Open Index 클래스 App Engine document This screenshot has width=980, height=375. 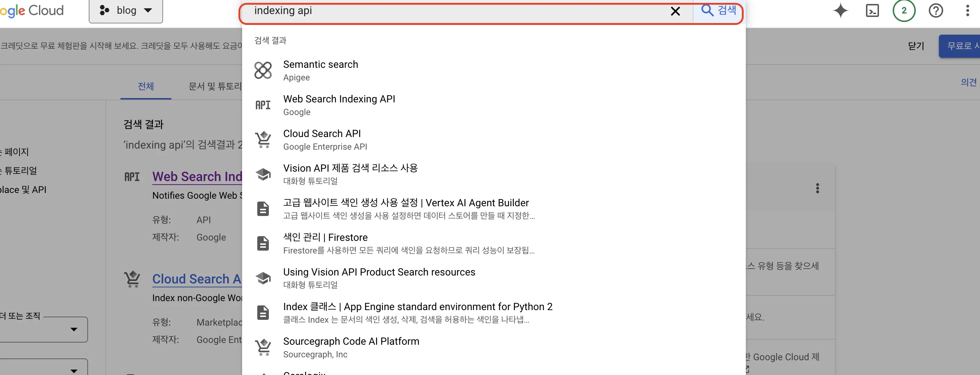click(493, 313)
